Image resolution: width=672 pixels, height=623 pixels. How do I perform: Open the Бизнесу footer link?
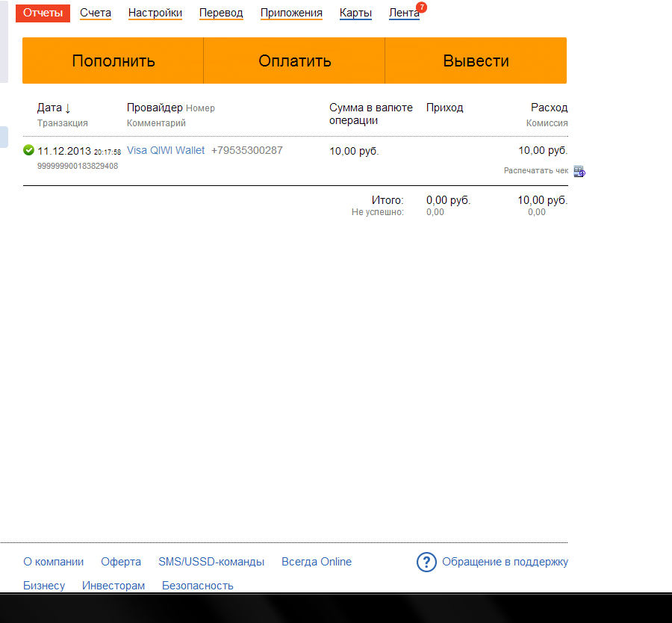point(44,586)
